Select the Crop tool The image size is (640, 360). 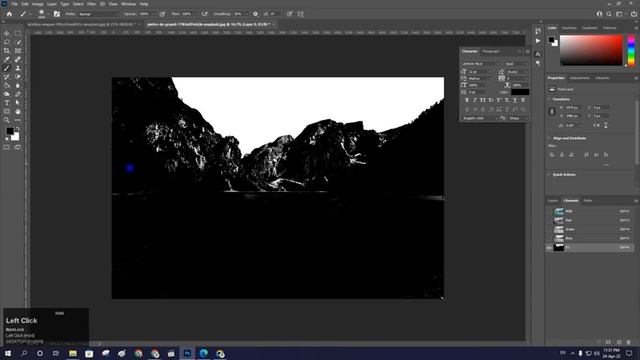click(x=7, y=51)
